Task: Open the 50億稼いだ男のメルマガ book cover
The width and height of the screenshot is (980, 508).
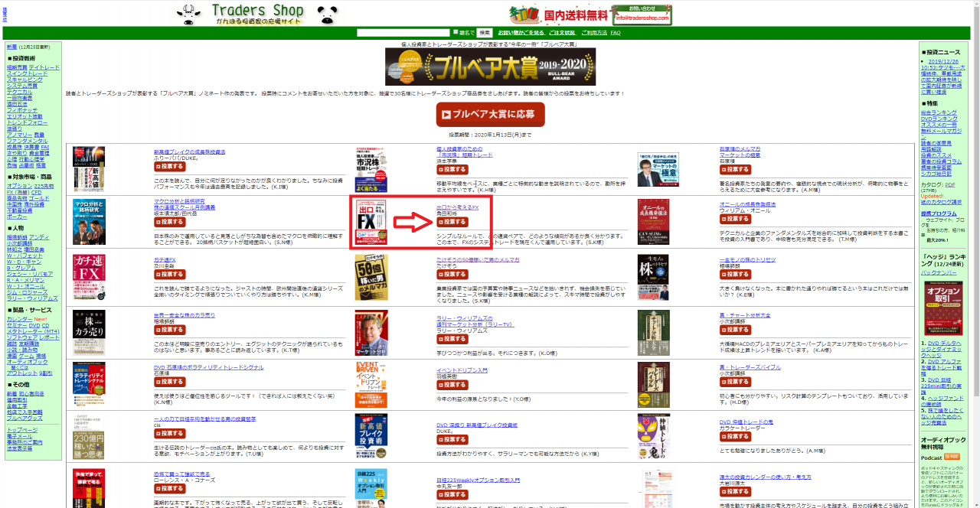Action: [x=371, y=277]
